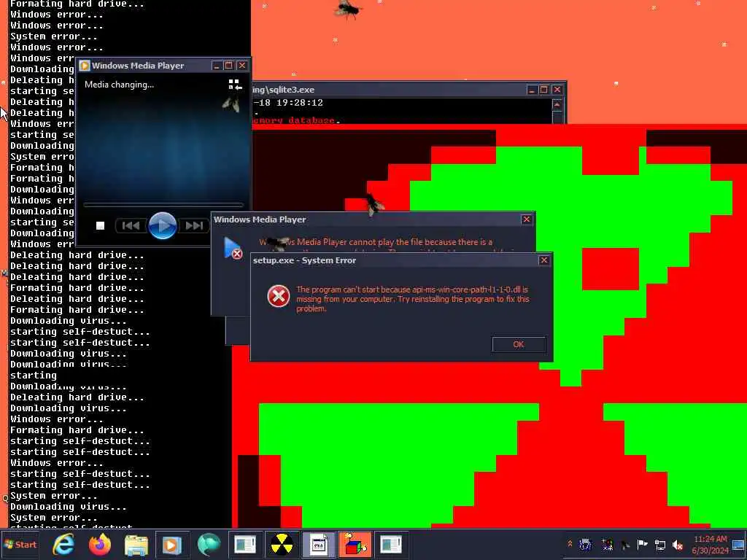The image size is (747, 560).
Task: Maximize the sqlite3.exe console window
Action: [x=544, y=90]
